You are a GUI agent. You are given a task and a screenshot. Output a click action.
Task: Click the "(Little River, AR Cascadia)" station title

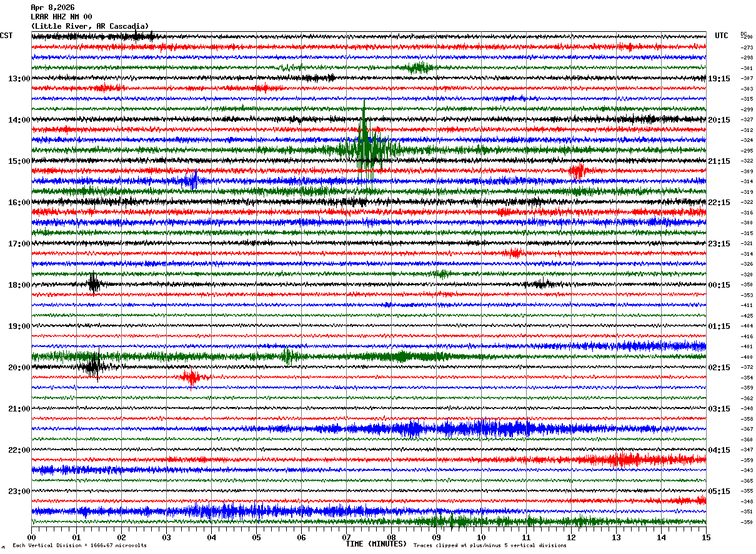click(90, 26)
